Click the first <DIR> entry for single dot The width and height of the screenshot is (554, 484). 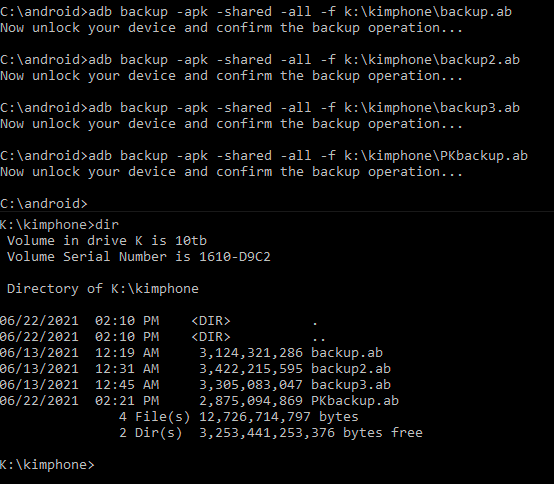tap(211, 321)
